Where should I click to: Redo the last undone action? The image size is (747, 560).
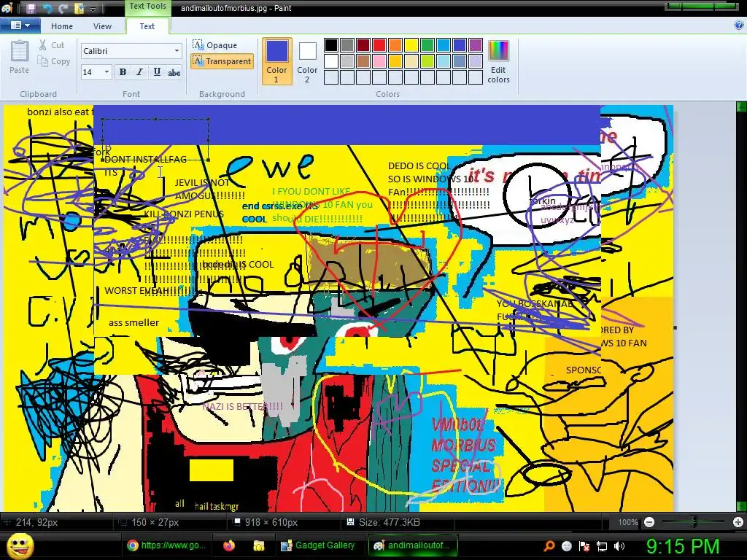coord(63,8)
